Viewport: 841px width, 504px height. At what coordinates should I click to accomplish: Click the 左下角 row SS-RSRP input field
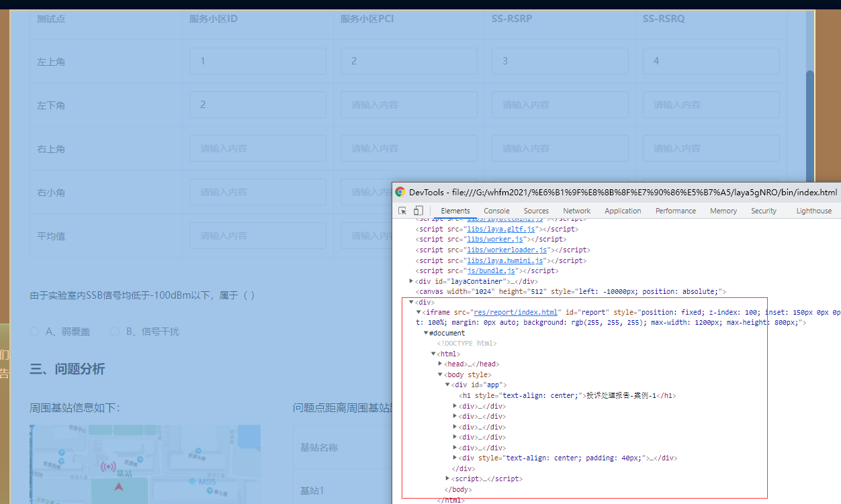[560, 104]
